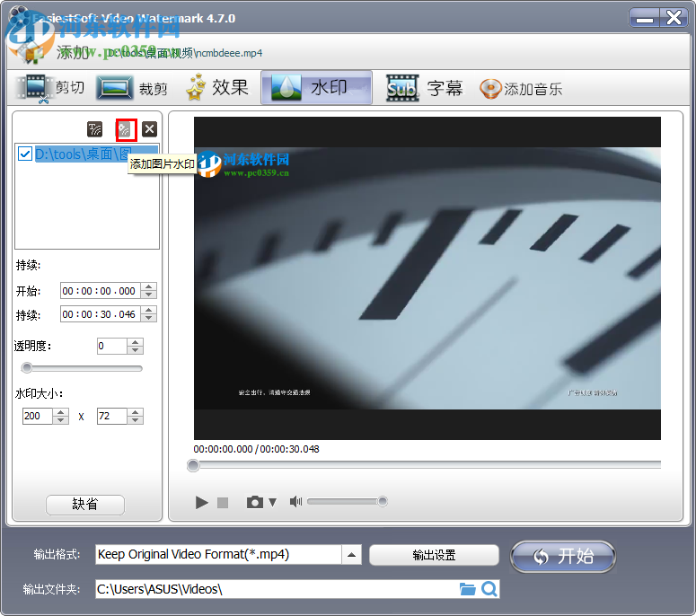Screen dimensions: 696x616
Task: Open the 效果 (effects) tab
Action: (217, 87)
